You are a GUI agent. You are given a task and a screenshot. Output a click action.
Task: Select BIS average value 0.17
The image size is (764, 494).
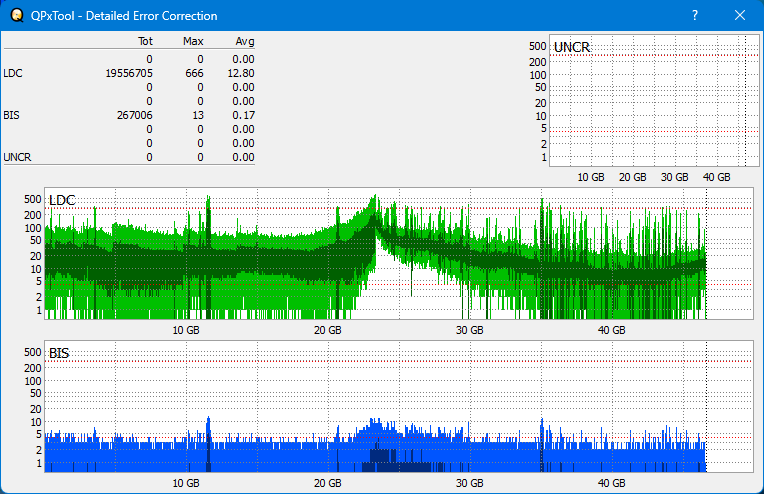243,115
